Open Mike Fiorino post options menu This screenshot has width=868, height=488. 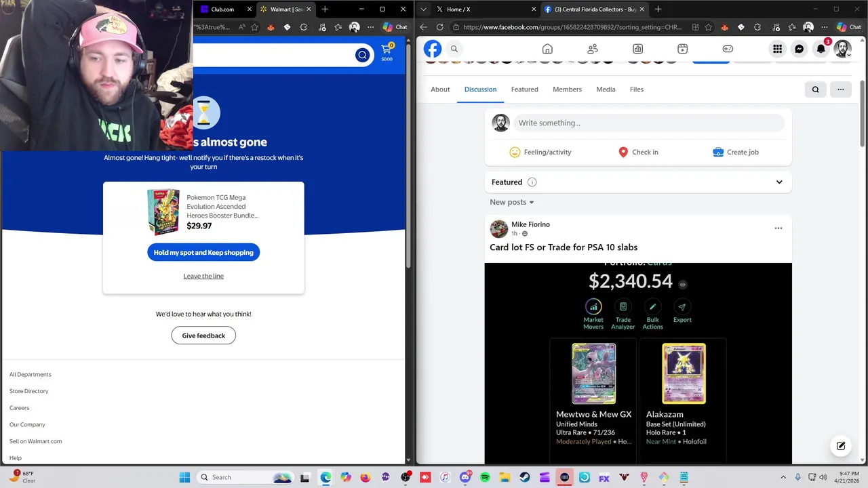click(778, 228)
